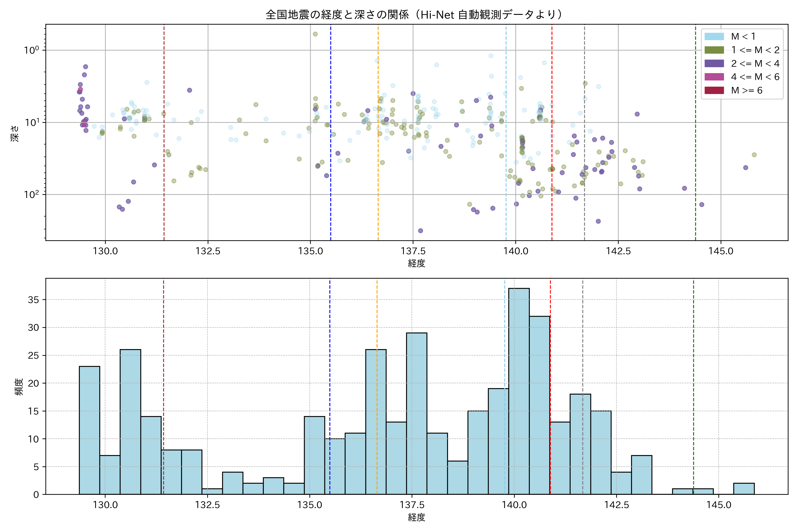The height and width of the screenshot is (532, 798).
Task: Click the green dashed vertical line in the scatter plot
Action: (696, 136)
